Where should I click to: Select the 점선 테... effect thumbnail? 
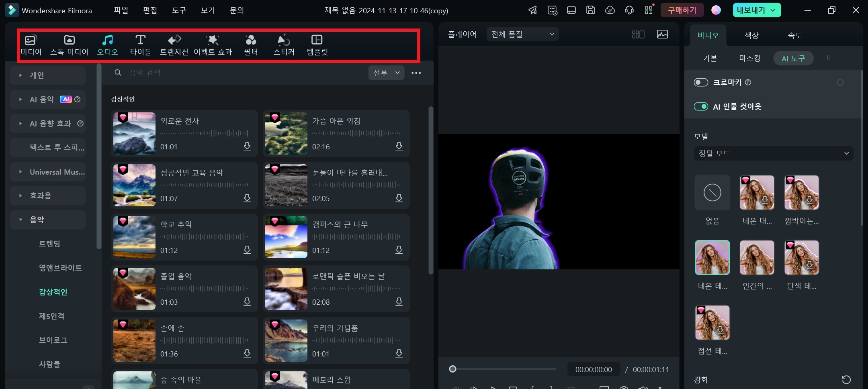pyautogui.click(x=712, y=322)
